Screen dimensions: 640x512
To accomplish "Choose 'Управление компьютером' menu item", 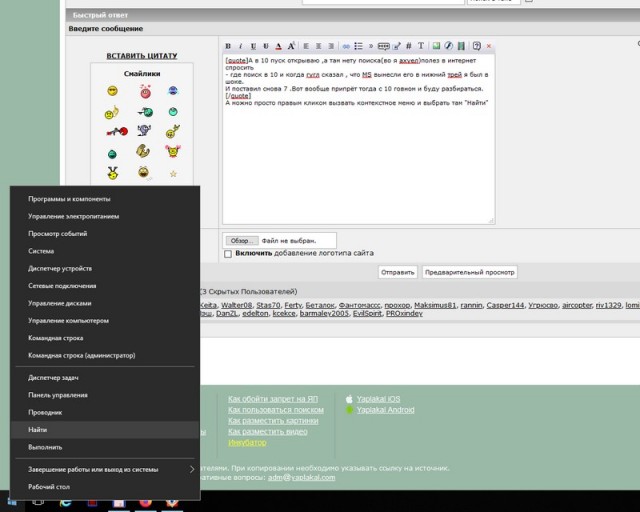I will (105, 321).
